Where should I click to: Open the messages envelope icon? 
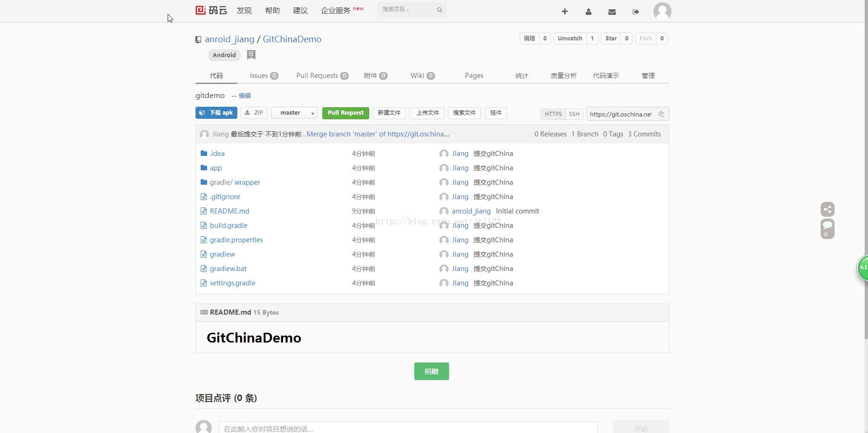click(x=612, y=12)
